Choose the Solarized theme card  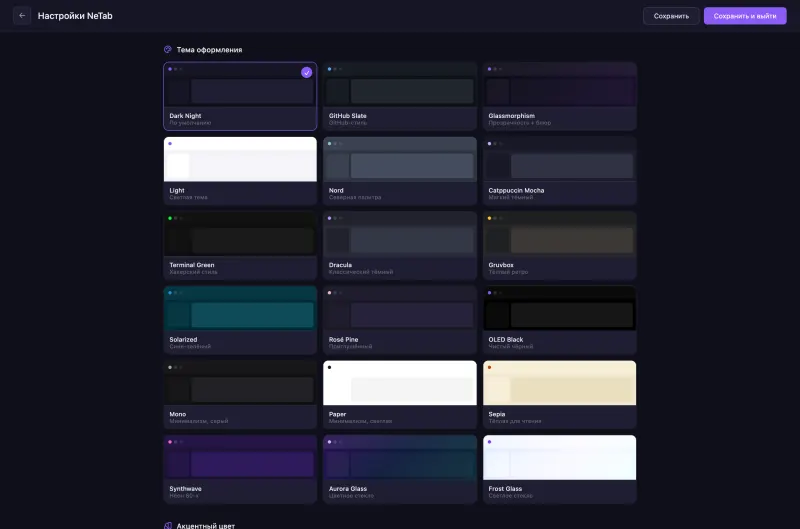point(240,320)
